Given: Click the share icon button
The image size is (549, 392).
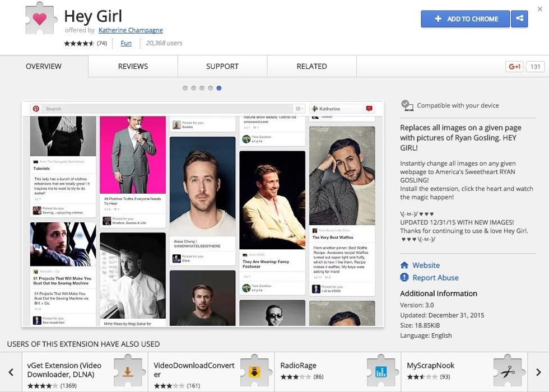Looking at the screenshot, I should point(520,19).
